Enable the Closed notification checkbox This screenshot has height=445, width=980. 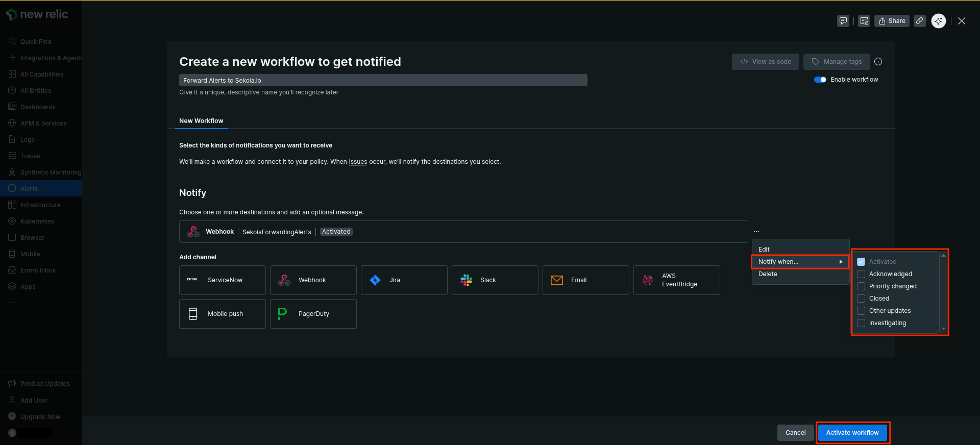click(x=861, y=299)
